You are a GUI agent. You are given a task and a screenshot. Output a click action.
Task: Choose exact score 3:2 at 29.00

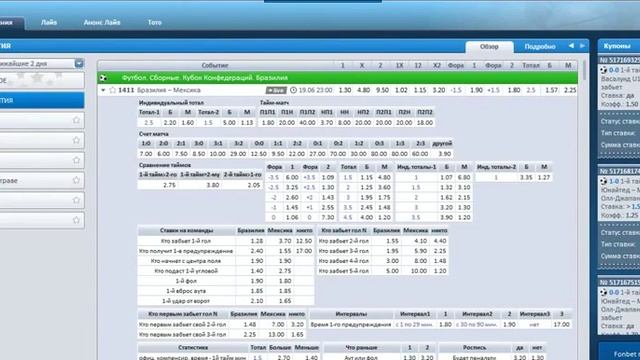tap(238, 154)
